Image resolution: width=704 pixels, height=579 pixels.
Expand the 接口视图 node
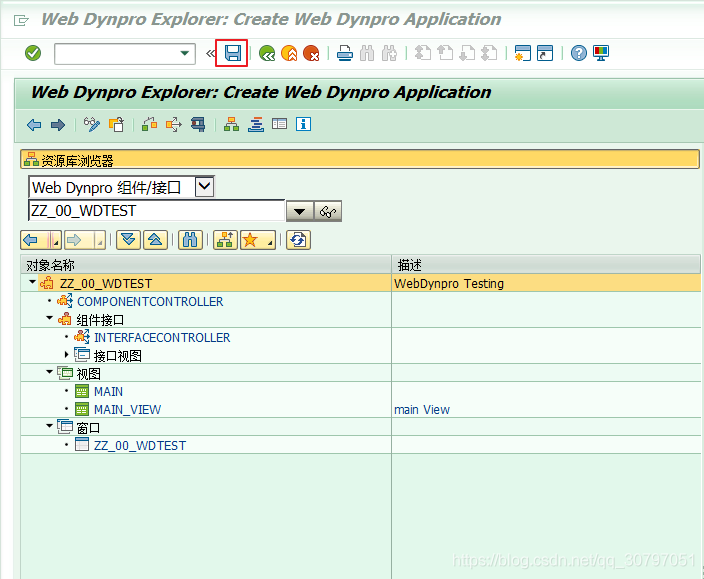[67, 355]
